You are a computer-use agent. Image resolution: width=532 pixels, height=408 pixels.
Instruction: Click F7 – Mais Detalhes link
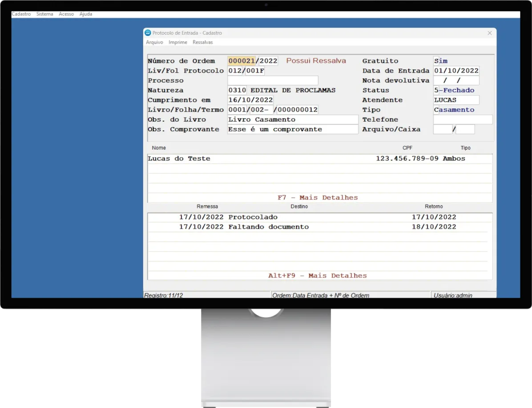[317, 197]
